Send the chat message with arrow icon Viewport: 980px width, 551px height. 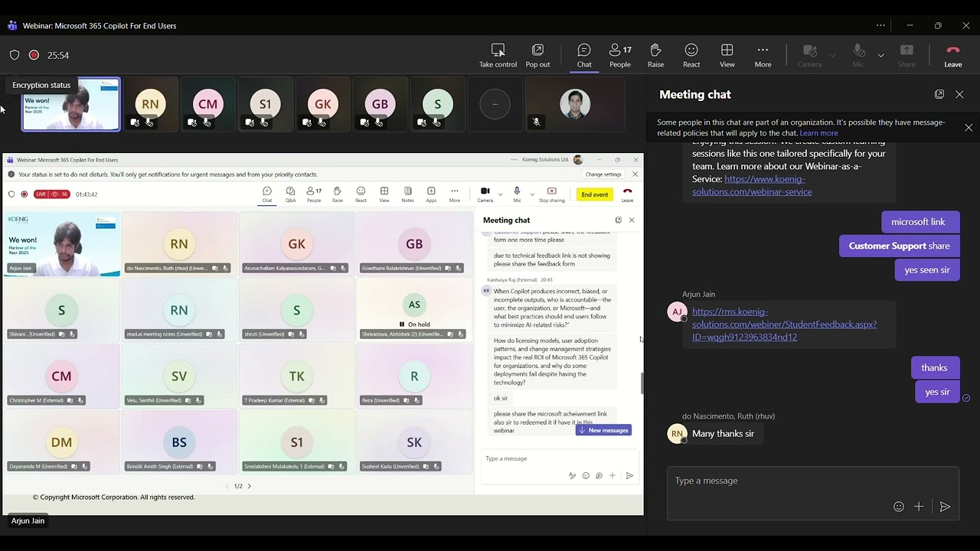[x=945, y=507]
